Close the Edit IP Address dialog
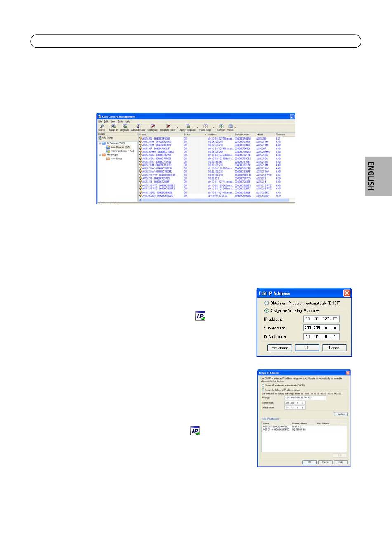Viewport: 392px width, 549px height. click(x=347, y=293)
